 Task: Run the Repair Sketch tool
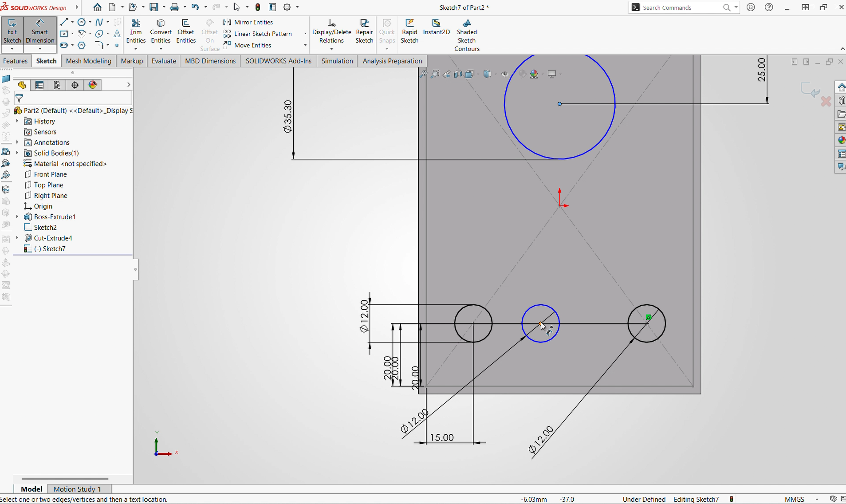tap(364, 31)
